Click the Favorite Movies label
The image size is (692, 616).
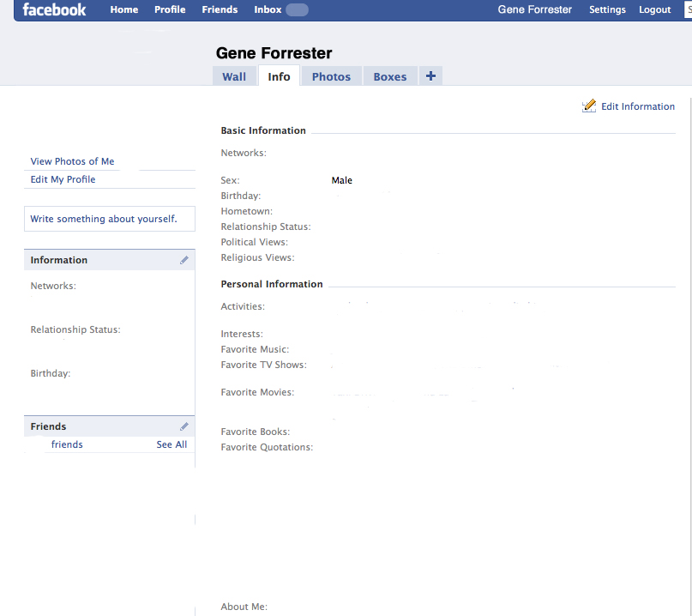click(x=257, y=392)
